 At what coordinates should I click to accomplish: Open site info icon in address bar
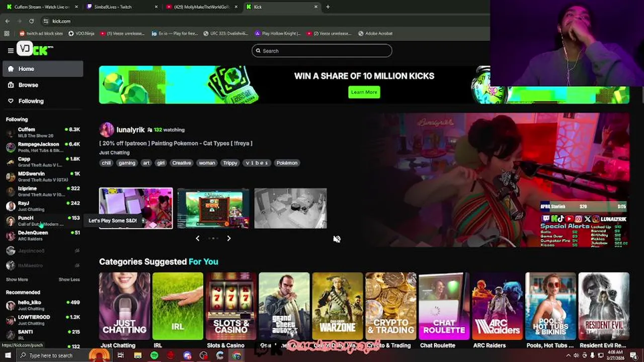(x=46, y=21)
